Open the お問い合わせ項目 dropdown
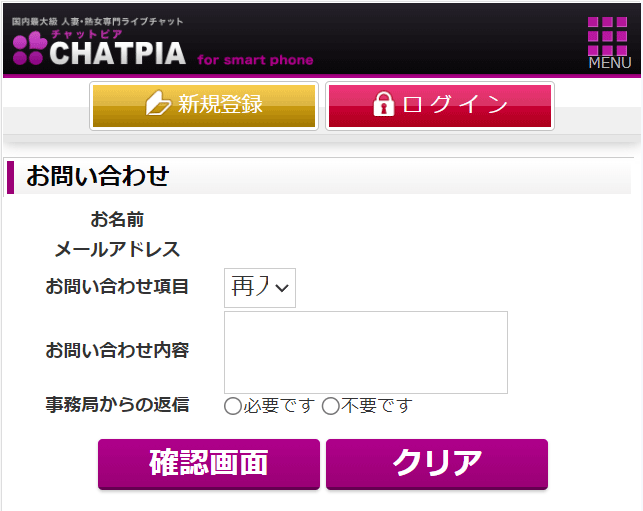This screenshot has width=643, height=511. [x=260, y=287]
